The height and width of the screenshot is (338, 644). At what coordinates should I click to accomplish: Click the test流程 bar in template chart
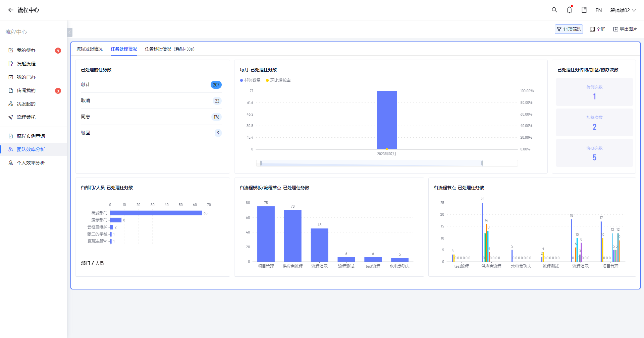pos(373,259)
